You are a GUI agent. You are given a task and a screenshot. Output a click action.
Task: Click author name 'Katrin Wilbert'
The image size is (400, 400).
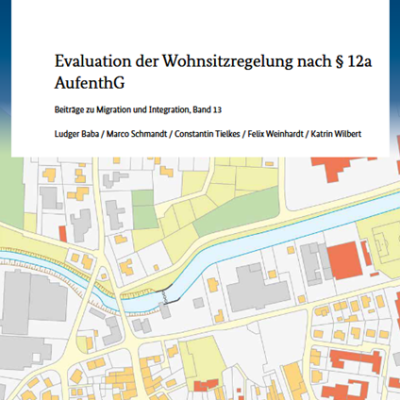(x=336, y=134)
